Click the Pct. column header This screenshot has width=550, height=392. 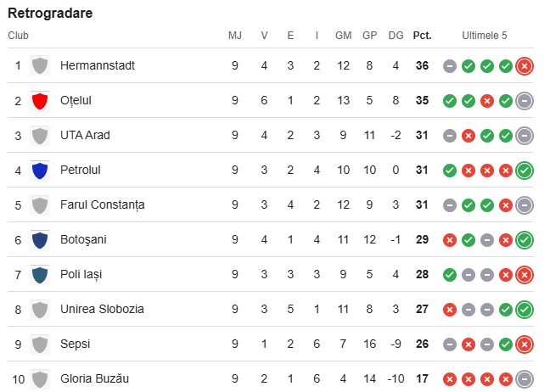pos(422,36)
